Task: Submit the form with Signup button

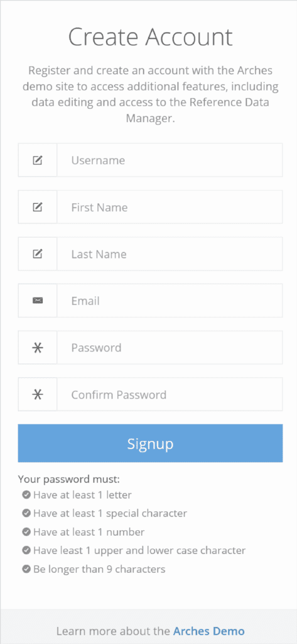Action: pyautogui.click(x=150, y=443)
